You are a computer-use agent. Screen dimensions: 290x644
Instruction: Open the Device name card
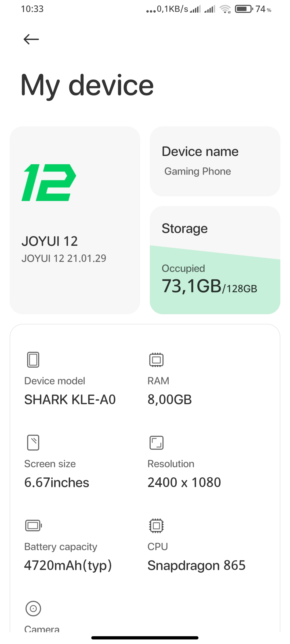[215, 161]
